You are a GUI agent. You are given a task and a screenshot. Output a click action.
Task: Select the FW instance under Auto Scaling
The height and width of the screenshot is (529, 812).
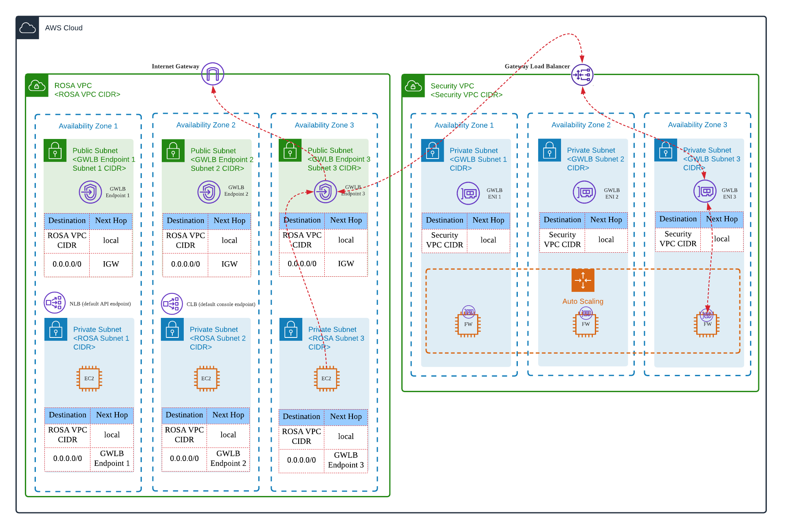pos(585,324)
